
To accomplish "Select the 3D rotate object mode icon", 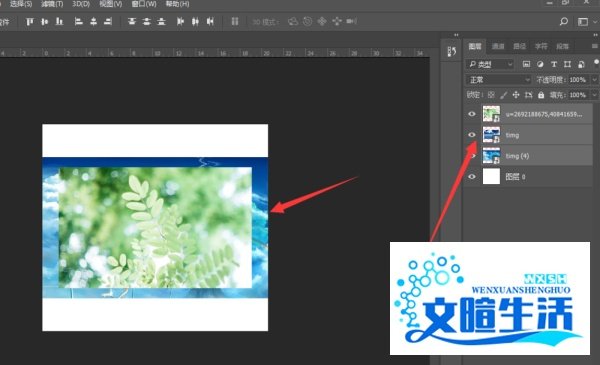I will click(x=293, y=21).
